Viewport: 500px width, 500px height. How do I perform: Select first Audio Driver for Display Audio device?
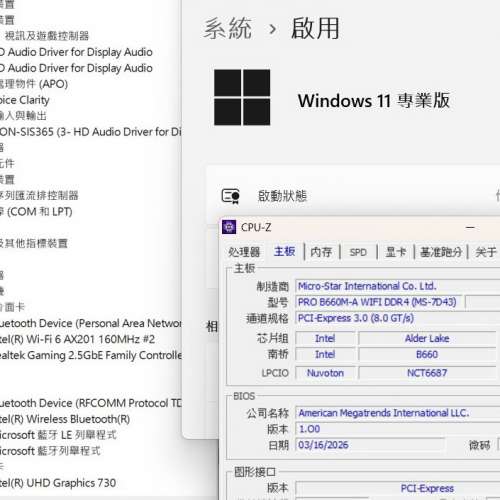[76, 52]
